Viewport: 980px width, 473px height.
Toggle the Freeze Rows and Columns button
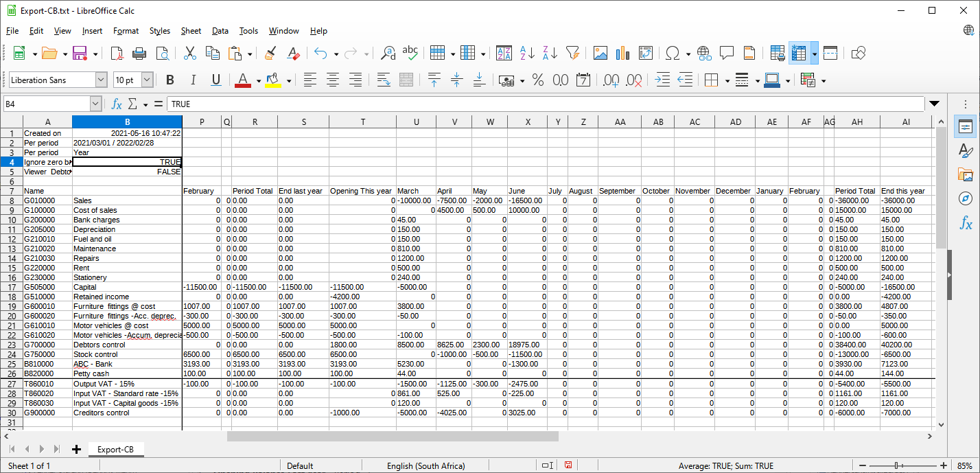(798, 53)
